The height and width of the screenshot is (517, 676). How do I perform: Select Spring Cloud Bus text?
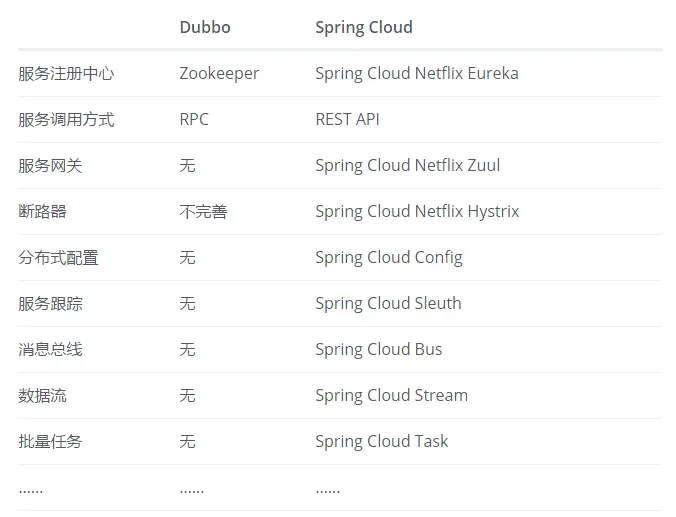pos(379,350)
